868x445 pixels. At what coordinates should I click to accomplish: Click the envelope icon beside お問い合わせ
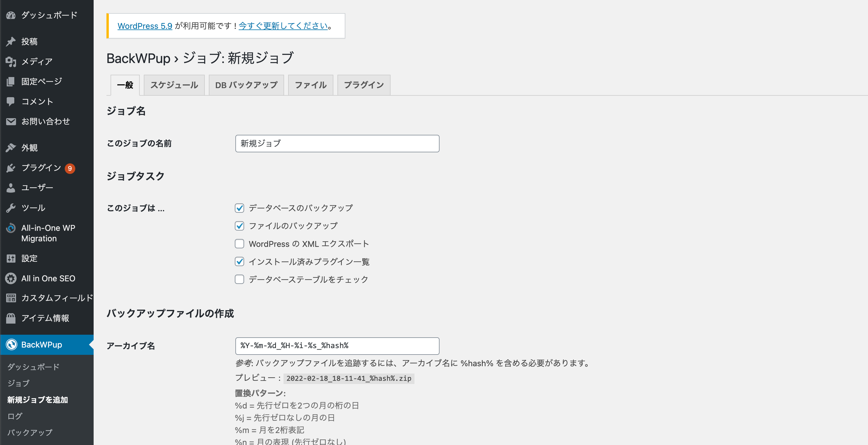(x=11, y=121)
